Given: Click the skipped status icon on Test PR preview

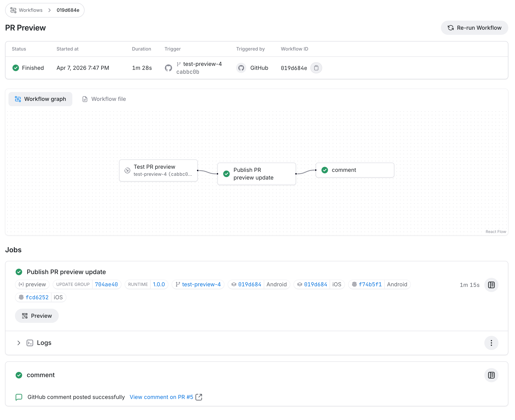Looking at the screenshot, I should pos(127,170).
